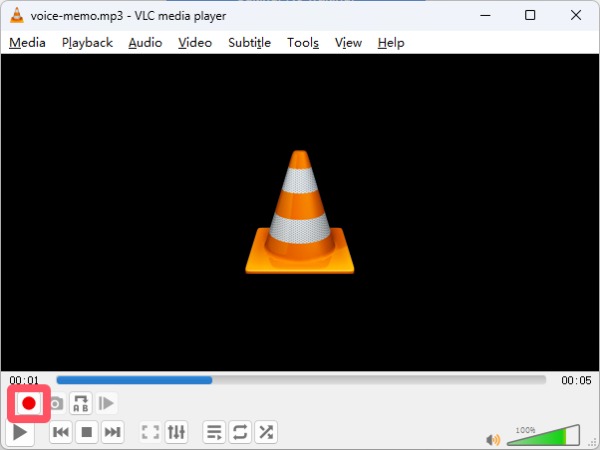Start recording with the red Record button
This screenshot has height=450, width=600.
tap(29, 403)
